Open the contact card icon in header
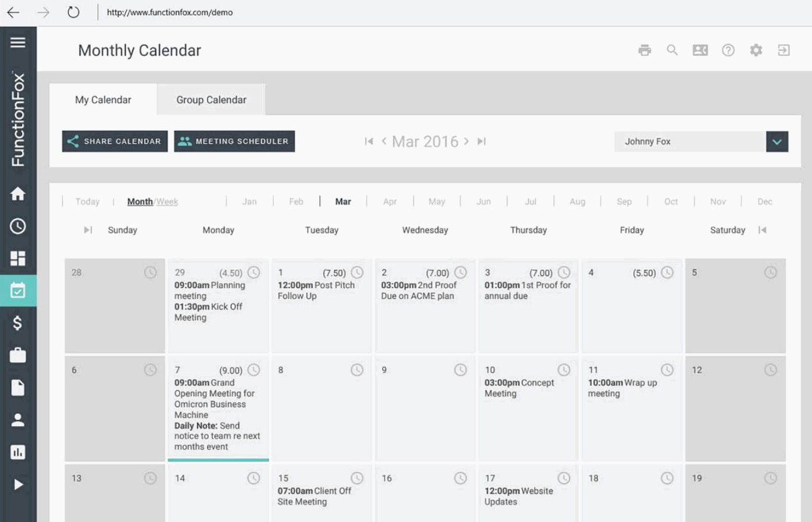This screenshot has width=812, height=522. (700, 50)
